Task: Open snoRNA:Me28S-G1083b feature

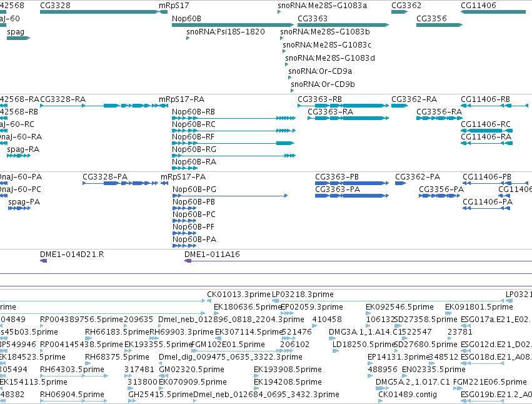Action: pos(281,38)
